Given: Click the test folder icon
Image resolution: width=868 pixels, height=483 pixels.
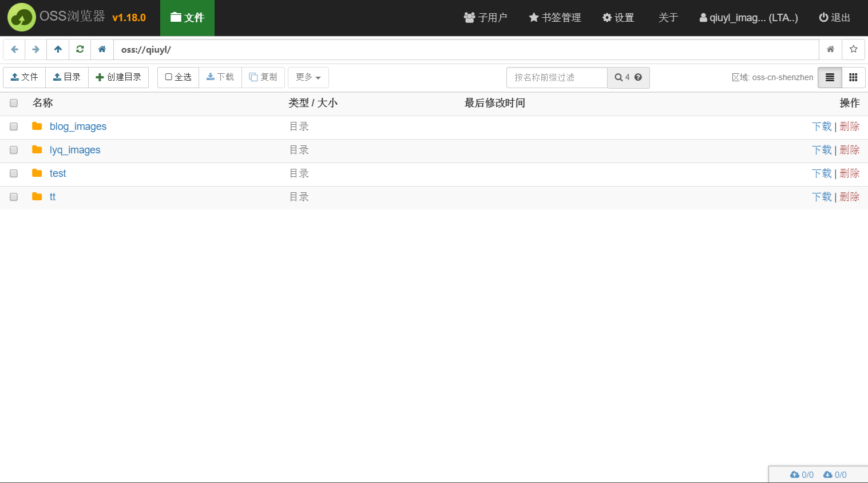Looking at the screenshot, I should click(x=37, y=173).
